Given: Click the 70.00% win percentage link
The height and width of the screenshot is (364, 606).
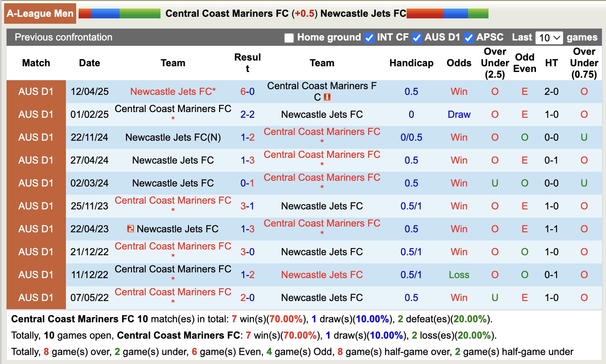Looking at the screenshot, I should 285,319.
